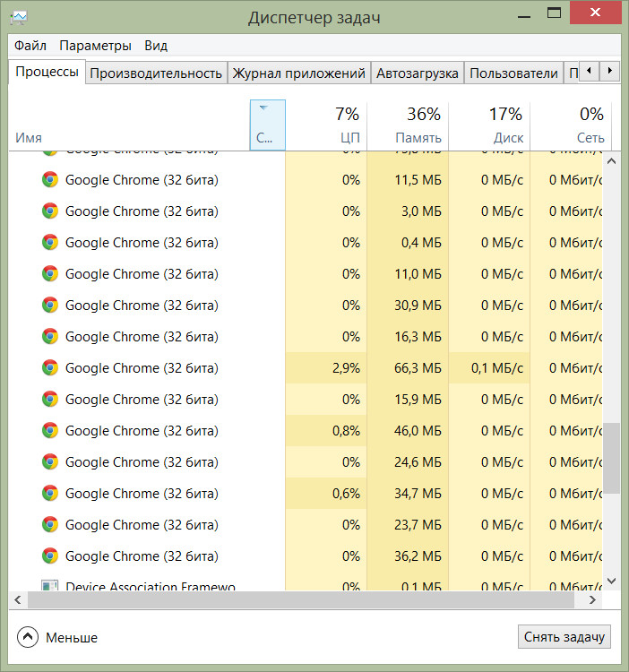629x672 pixels.
Task: Collapse details with the Меньше arrow button
Action: [x=28, y=637]
